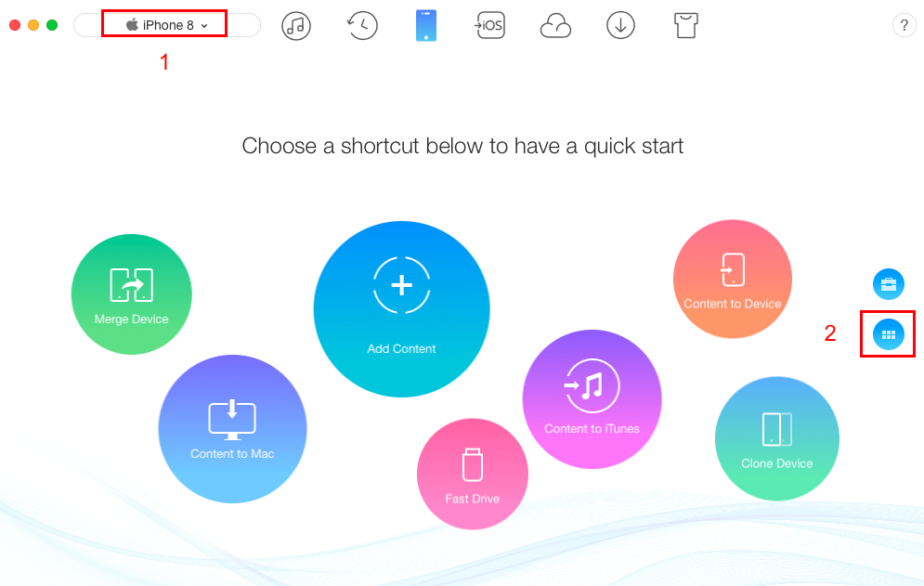924x586 pixels.
Task: Choose the Content to Mac shortcut
Action: click(232, 429)
